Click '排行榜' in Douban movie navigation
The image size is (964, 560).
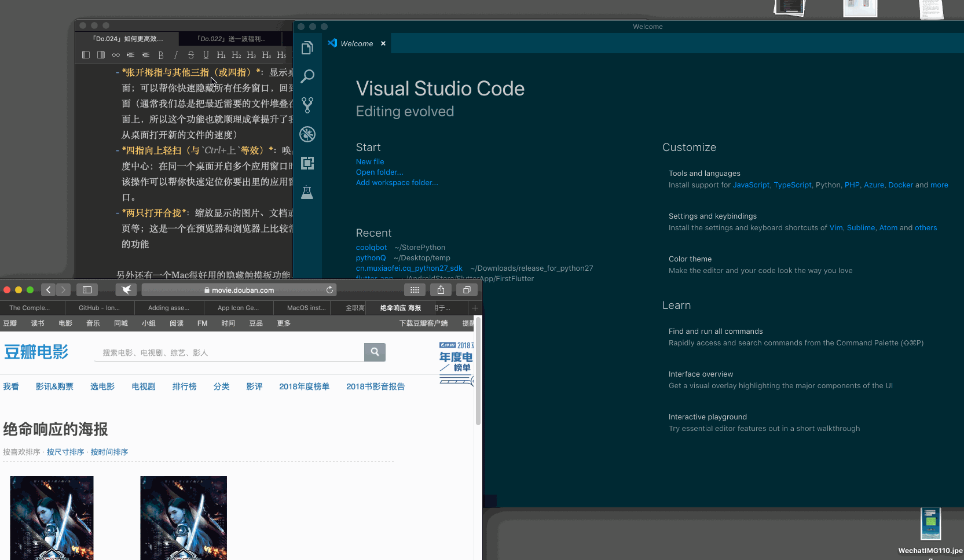184,386
